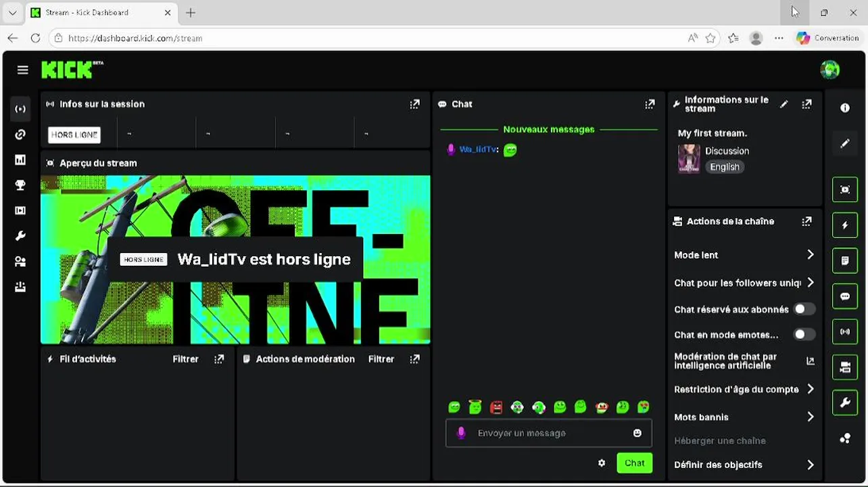The width and height of the screenshot is (868, 487).
Task: Open the video clips icon in left sidebar
Action: pos(20,210)
